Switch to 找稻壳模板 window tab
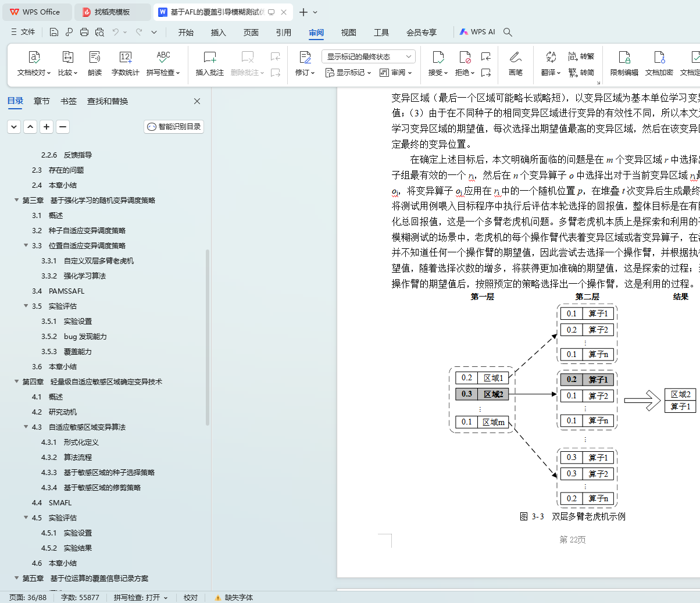The width and height of the screenshot is (700, 603). point(112,12)
